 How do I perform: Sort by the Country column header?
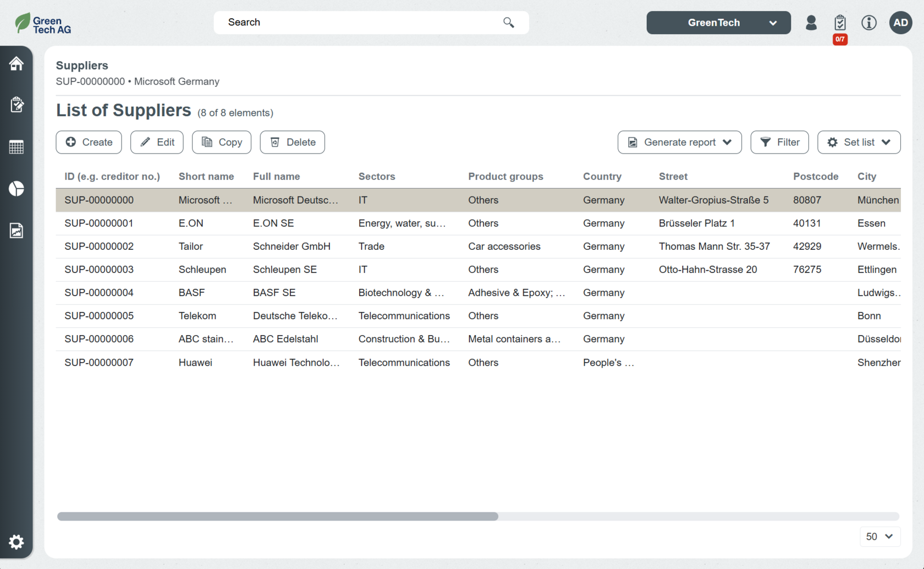[x=602, y=177]
